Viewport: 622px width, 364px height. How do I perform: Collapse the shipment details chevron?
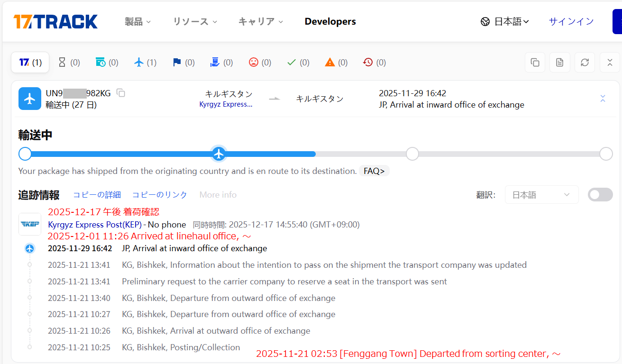click(x=603, y=99)
